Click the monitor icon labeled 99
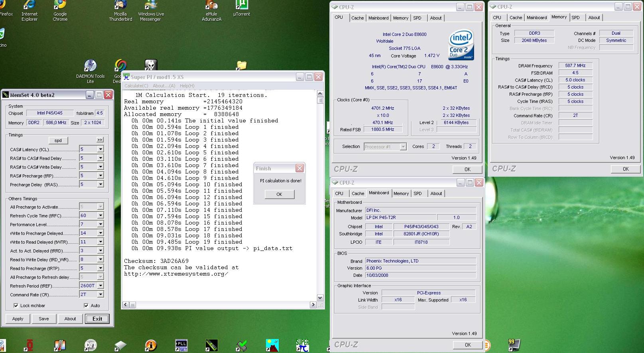This screenshot has height=353, width=644. point(514,345)
